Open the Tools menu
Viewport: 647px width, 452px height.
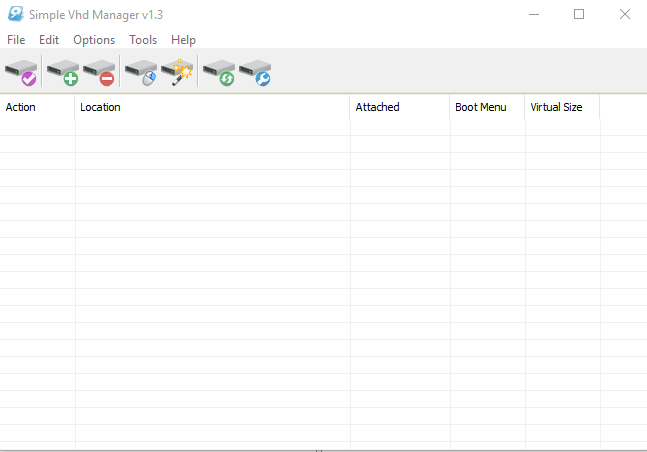tap(143, 40)
